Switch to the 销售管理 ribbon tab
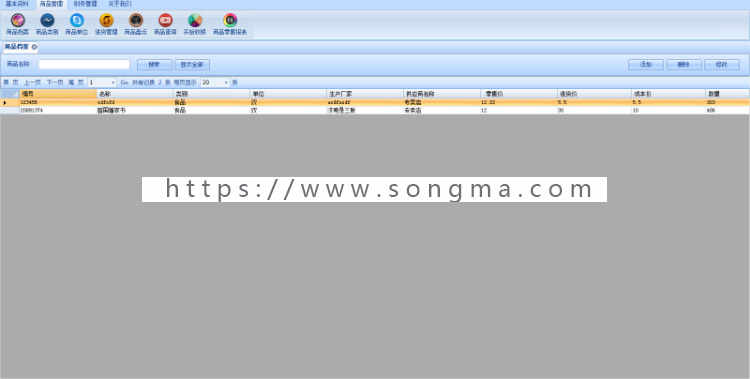 85,4
